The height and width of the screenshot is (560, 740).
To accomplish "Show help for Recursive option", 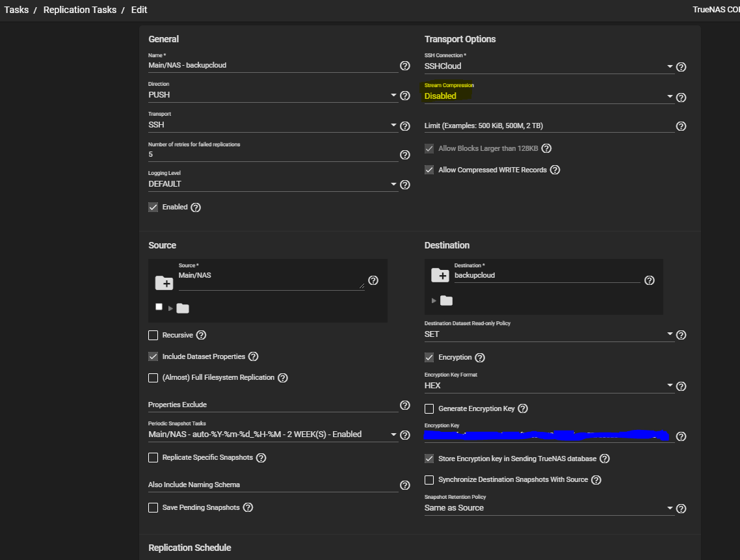I will 201,335.
